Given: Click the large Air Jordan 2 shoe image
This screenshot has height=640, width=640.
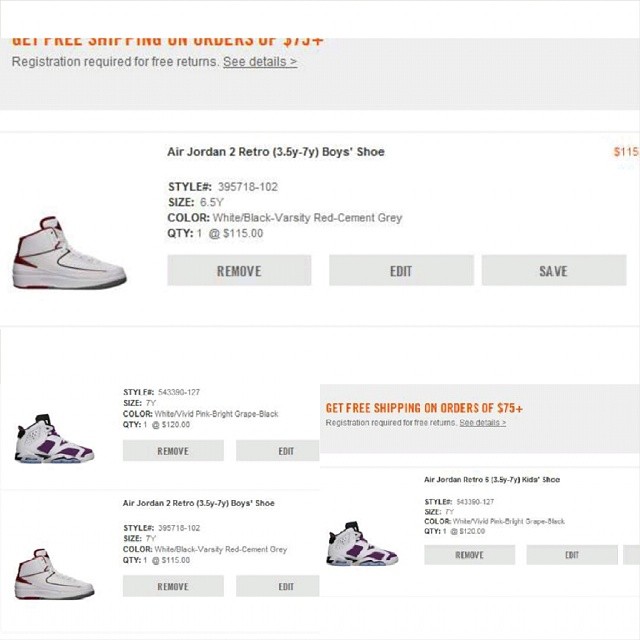Looking at the screenshot, I should coord(69,254).
